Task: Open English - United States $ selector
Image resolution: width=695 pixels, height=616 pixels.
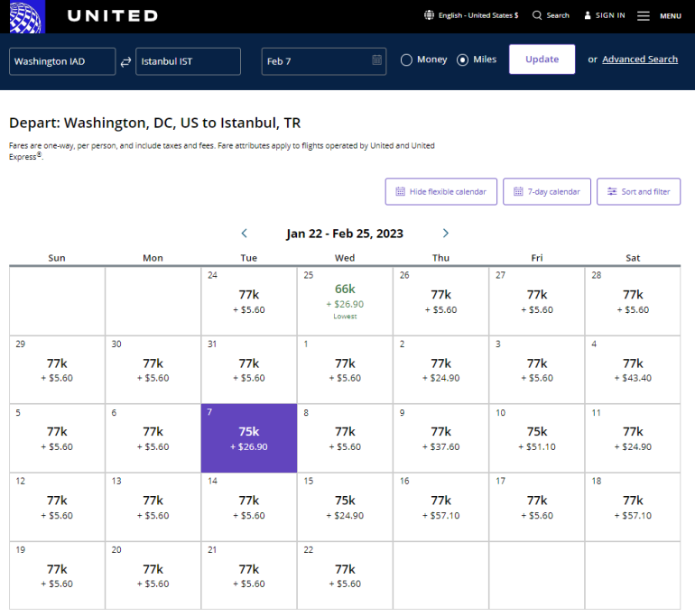Action: click(x=477, y=15)
